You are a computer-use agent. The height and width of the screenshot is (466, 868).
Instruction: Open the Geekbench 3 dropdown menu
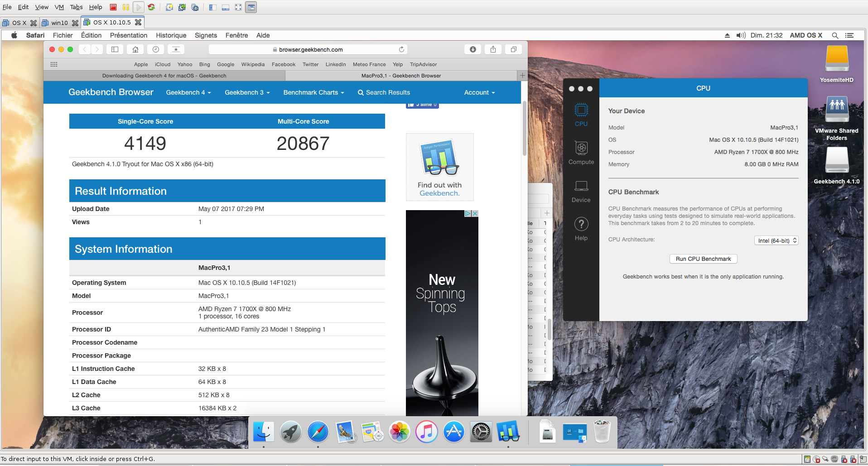tap(247, 92)
